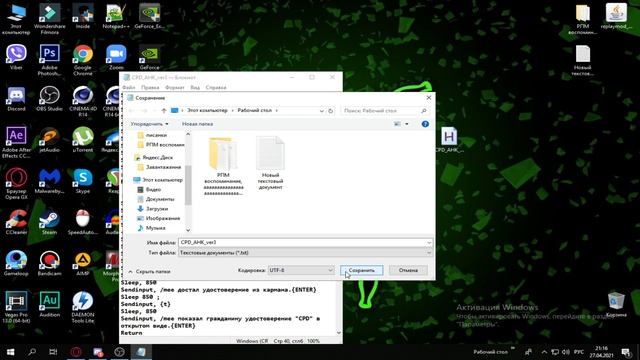Open DAEMON Tools Lite shortcut
The width and height of the screenshot is (640, 360).
(x=83, y=307)
